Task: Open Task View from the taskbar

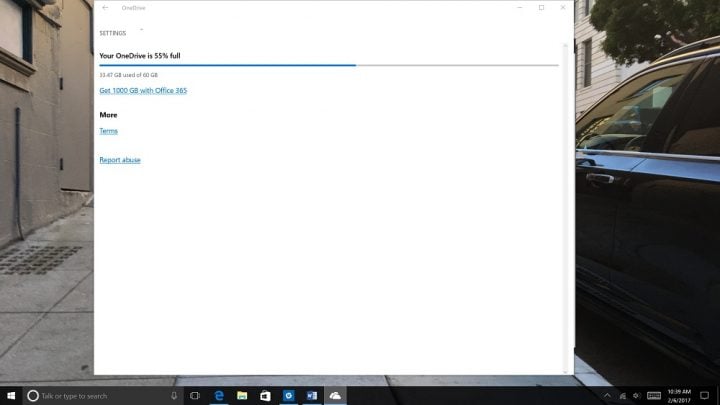Action: (195, 396)
